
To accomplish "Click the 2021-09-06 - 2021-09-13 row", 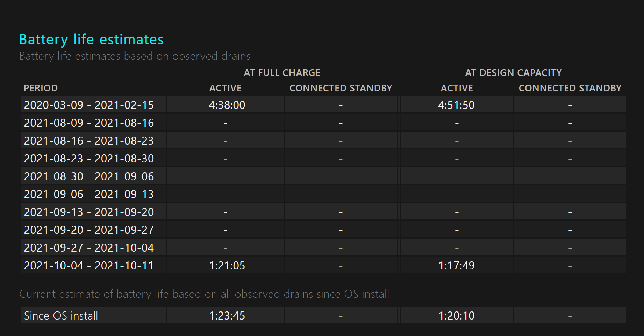I will pos(89,194).
